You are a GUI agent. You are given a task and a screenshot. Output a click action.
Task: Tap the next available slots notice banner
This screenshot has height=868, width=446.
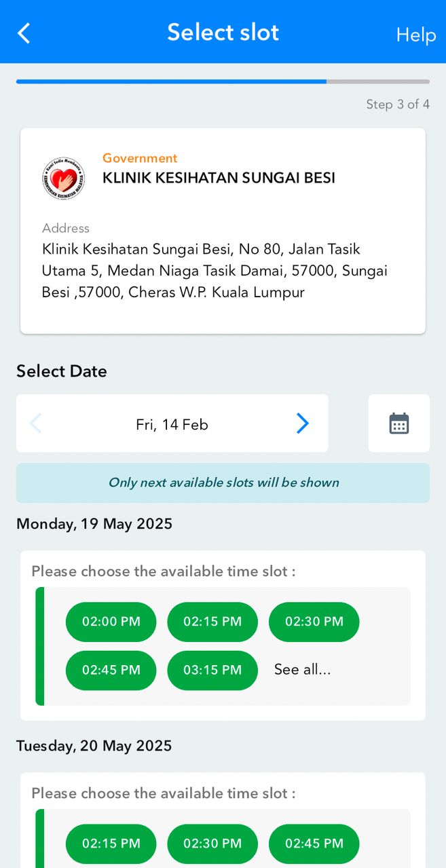coord(223,483)
